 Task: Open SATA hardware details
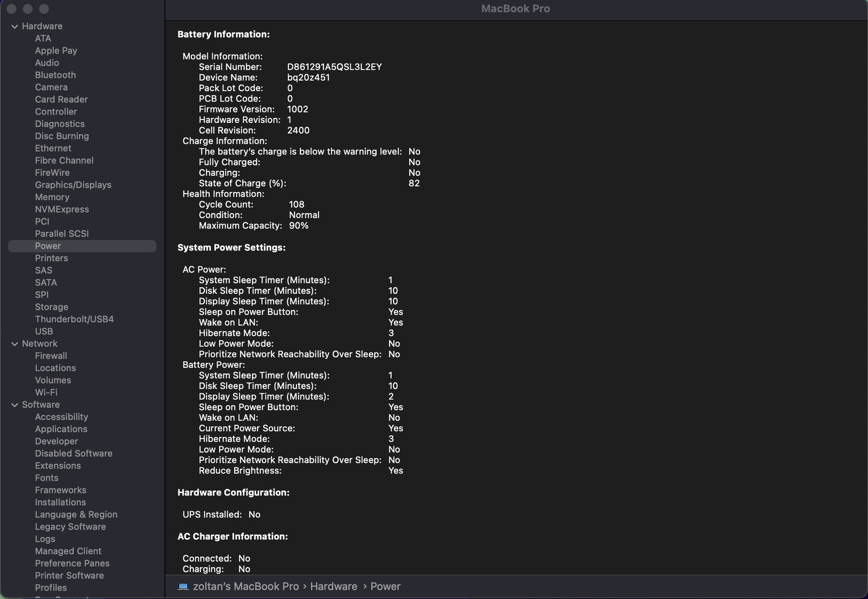pyautogui.click(x=46, y=282)
